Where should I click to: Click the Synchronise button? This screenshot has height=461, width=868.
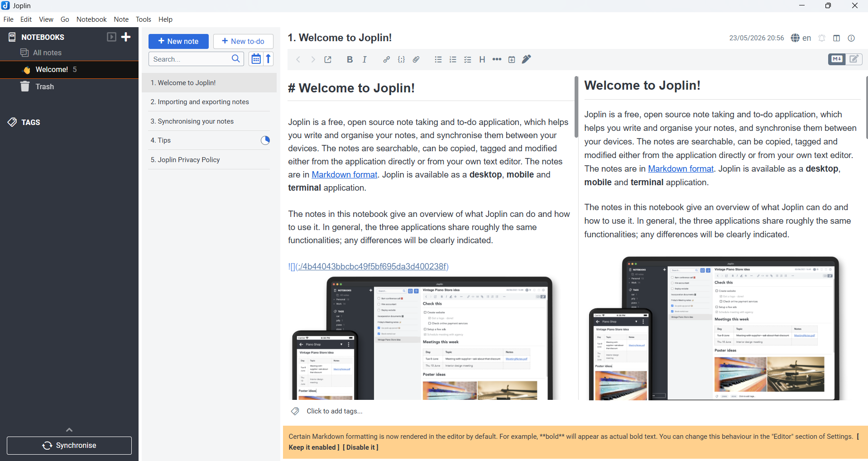69,446
